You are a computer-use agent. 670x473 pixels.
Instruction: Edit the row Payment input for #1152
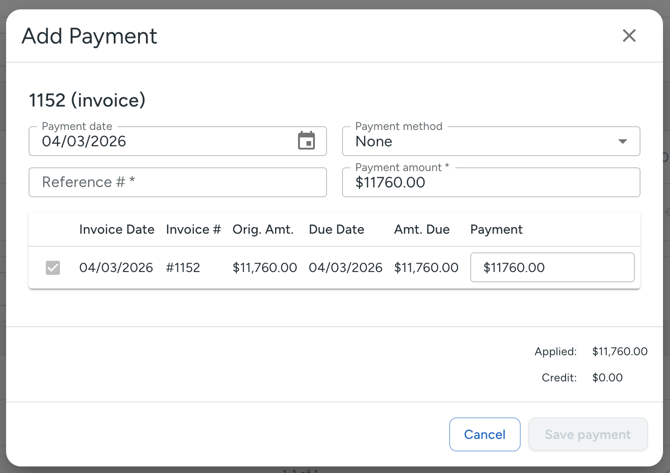tap(552, 268)
